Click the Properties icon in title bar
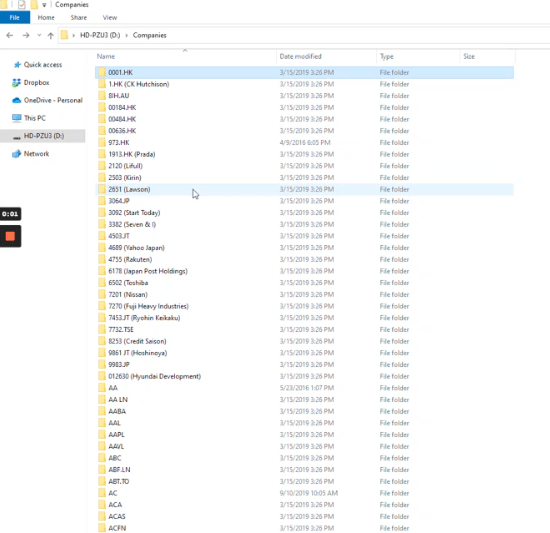 (22, 5)
